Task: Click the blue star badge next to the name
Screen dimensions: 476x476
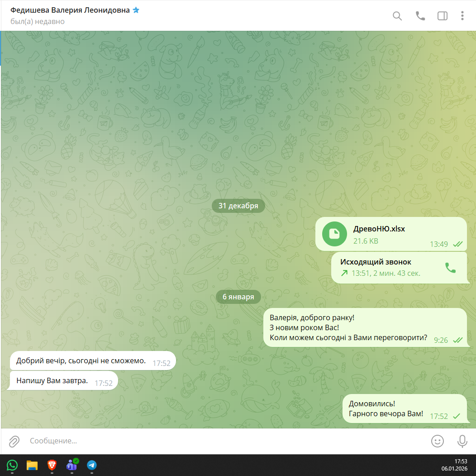Action: click(x=136, y=10)
